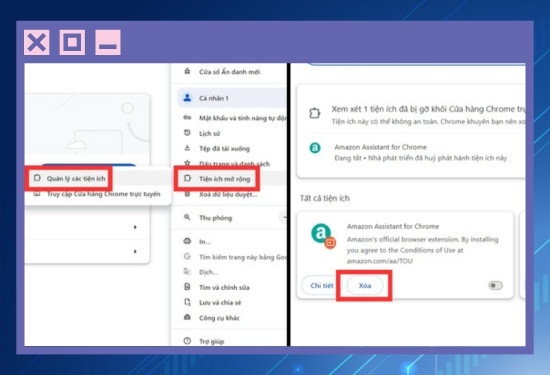This screenshot has height=375, width=550.
Task: Open 'Chi tiết' for Amazon Assistant
Action: 322,286
